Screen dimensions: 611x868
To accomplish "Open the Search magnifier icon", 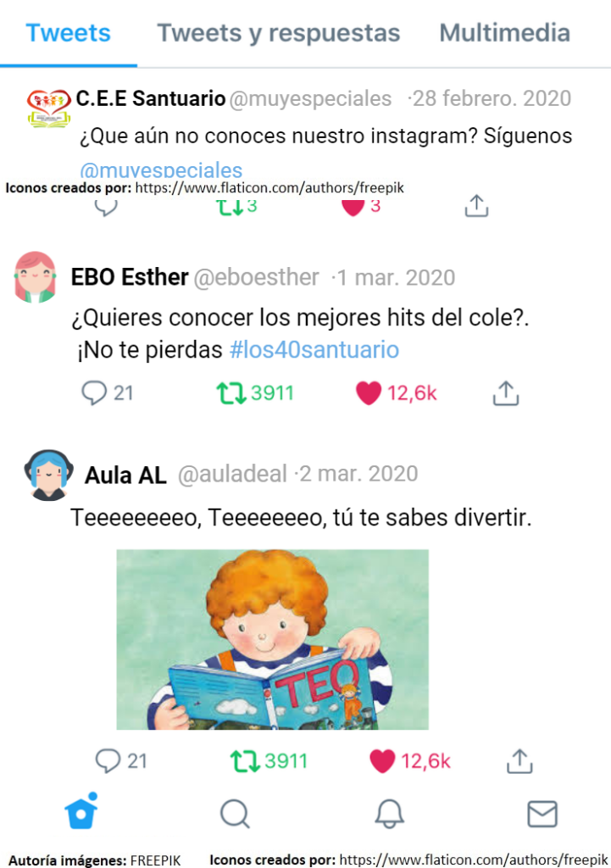I will (236, 814).
